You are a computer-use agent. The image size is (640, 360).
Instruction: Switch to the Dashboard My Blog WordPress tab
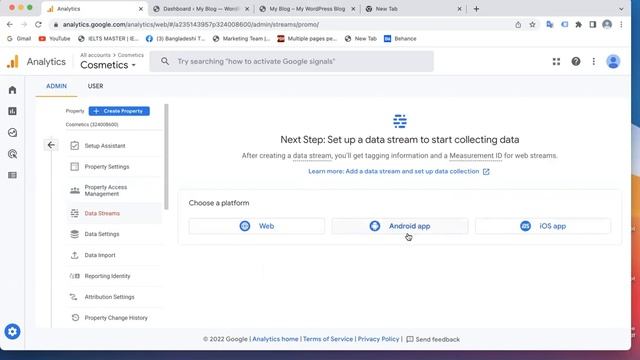(x=201, y=9)
